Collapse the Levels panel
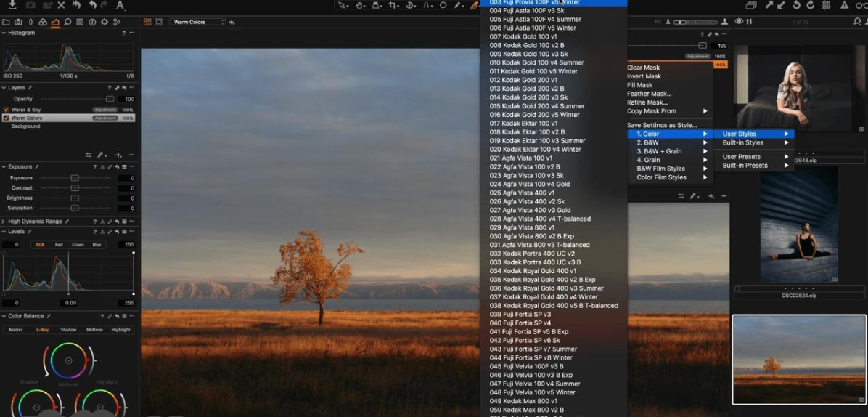This screenshot has width=868, height=417. 4,232
